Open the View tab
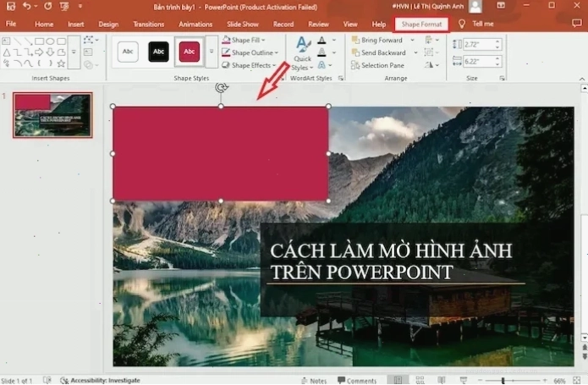The image size is (588, 385). 350,25
